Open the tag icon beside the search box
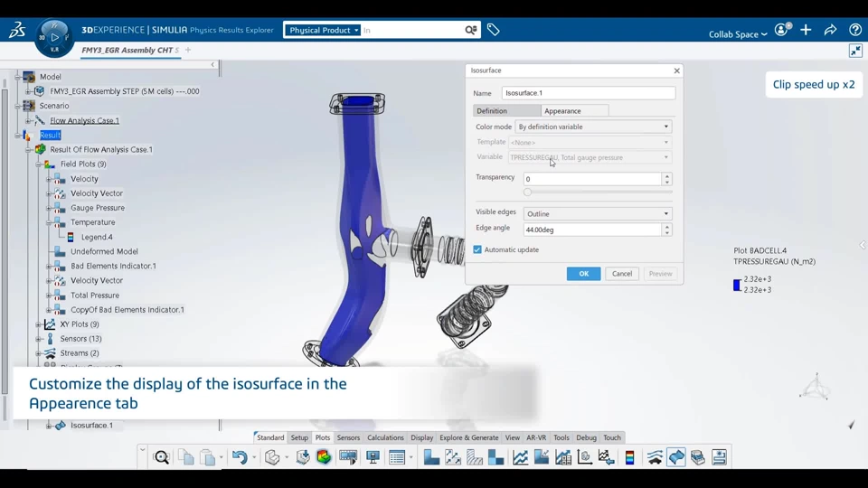This screenshot has height=488, width=868. pyautogui.click(x=493, y=30)
